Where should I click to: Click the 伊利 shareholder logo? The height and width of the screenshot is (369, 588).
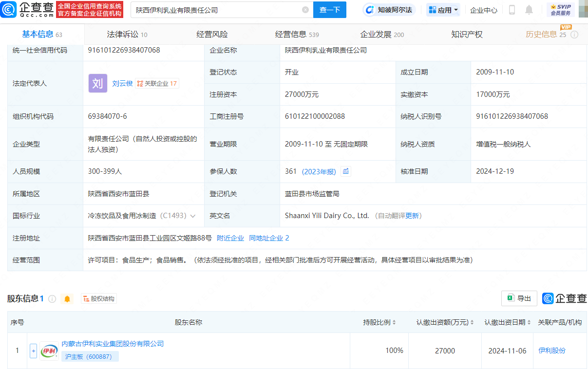(x=49, y=351)
